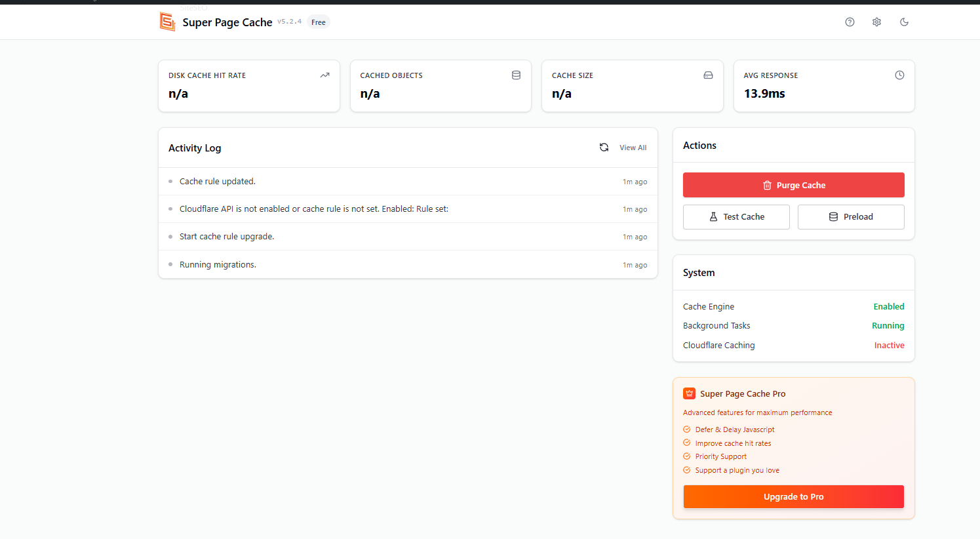Click the Activity Log heading
Screen dimensions: 980x539
coord(195,148)
